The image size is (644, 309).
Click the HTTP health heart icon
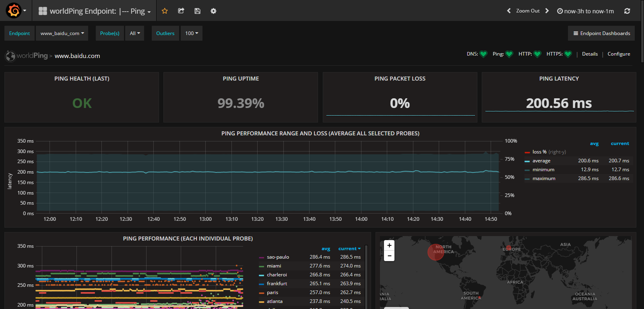pos(537,54)
